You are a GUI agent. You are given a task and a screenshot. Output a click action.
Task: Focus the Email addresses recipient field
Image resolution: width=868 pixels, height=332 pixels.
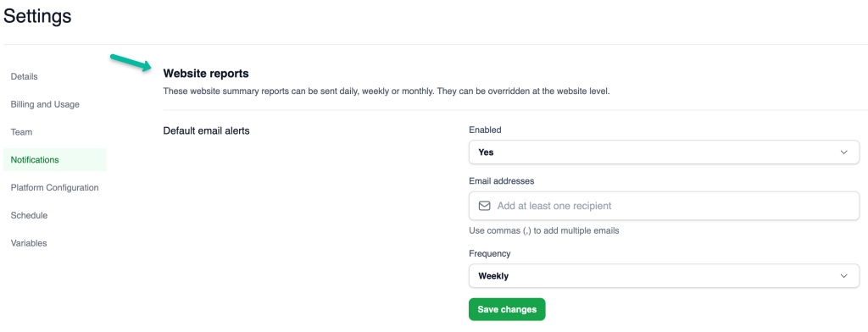pos(664,206)
